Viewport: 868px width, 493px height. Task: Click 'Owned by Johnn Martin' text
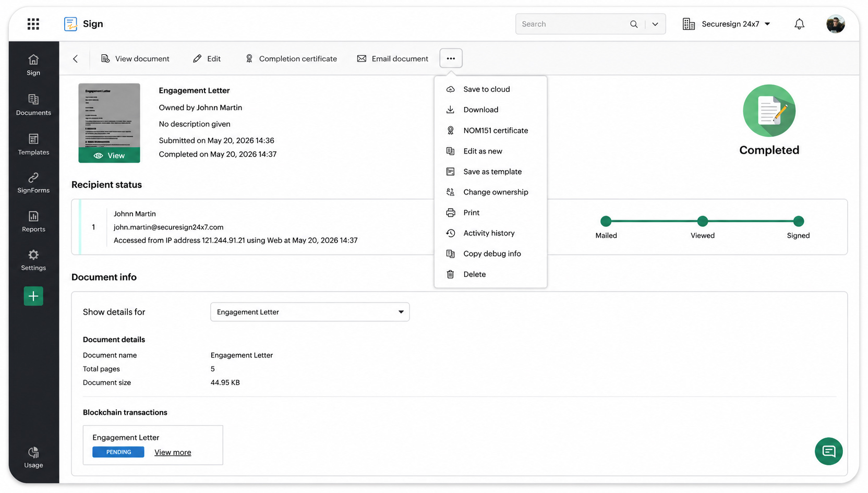tap(200, 107)
